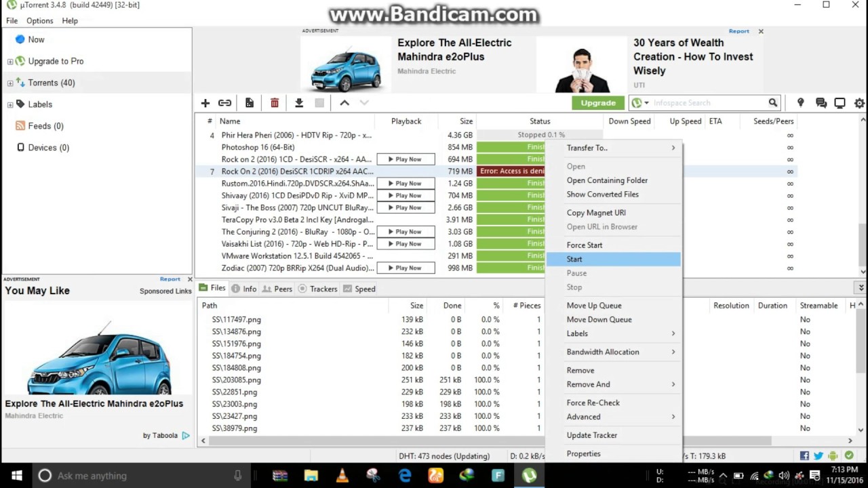Image resolution: width=868 pixels, height=488 pixels.
Task: Open File Explorer from the taskbar
Action: click(311, 476)
